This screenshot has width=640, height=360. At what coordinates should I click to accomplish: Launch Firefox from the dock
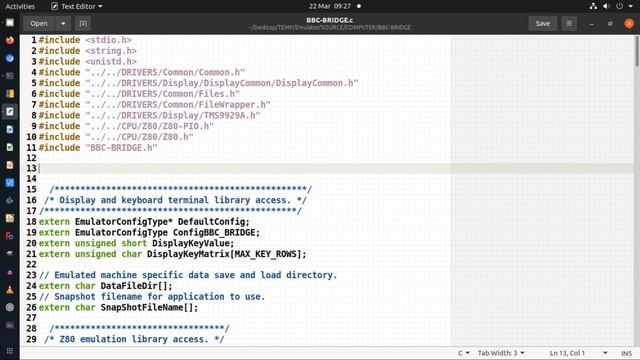pyautogui.click(x=10, y=40)
